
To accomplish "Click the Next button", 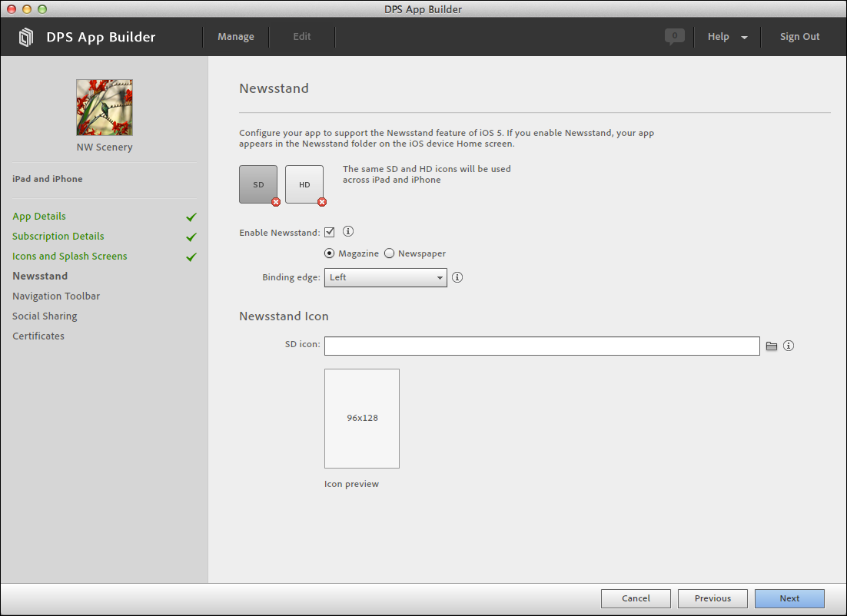I will [x=789, y=598].
